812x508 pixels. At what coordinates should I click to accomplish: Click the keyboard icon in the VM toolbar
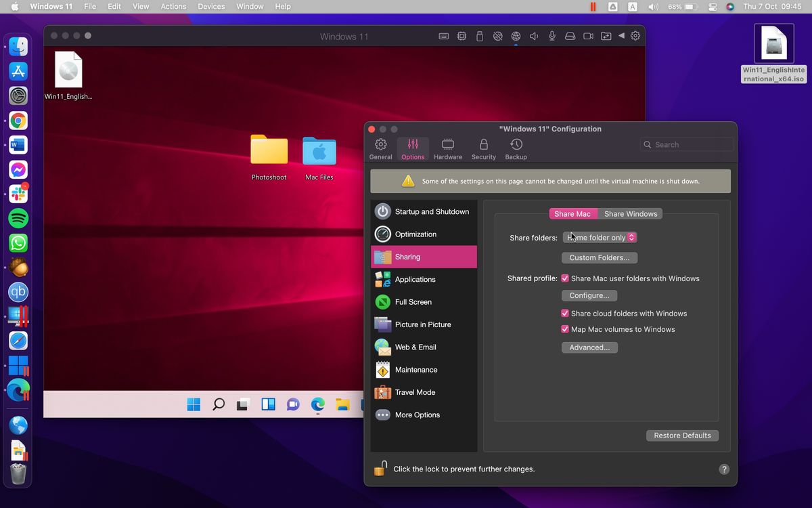443,36
